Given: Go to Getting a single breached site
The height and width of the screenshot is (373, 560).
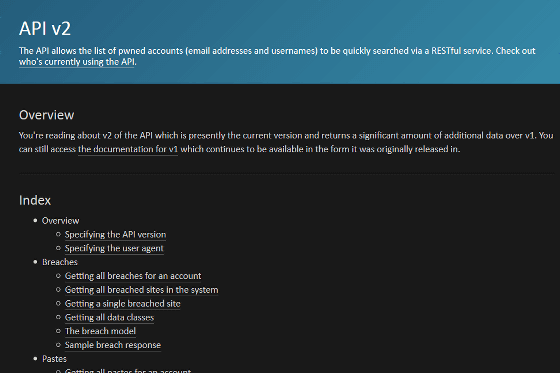Looking at the screenshot, I should 122,304.
